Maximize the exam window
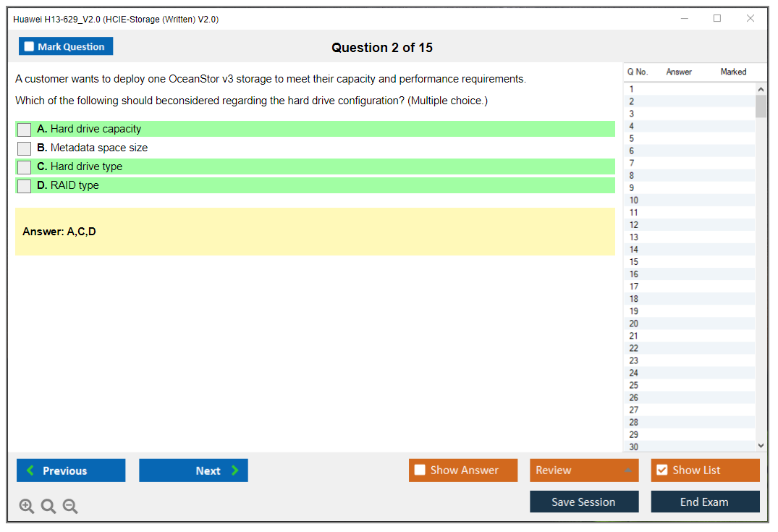 pos(717,19)
